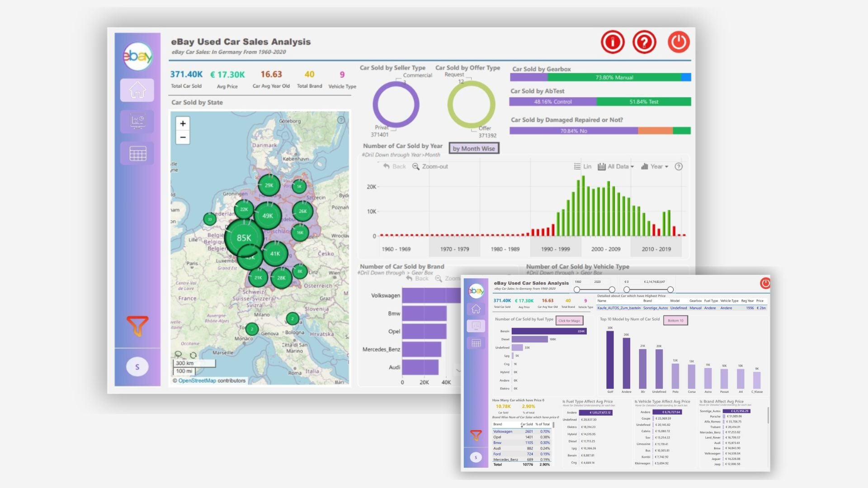Viewport: 868px width, 488px height.
Task: Click the 1960 year slider handle
Action: point(577,290)
